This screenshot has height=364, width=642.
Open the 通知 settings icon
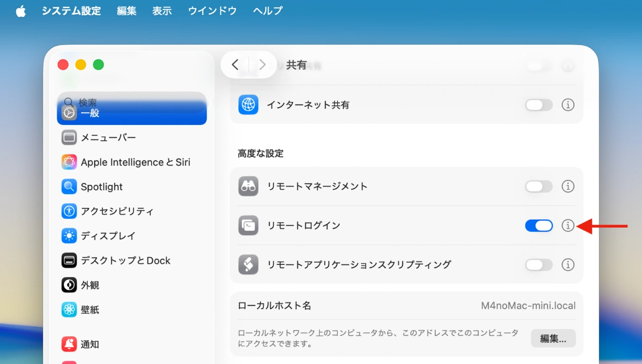[69, 344]
